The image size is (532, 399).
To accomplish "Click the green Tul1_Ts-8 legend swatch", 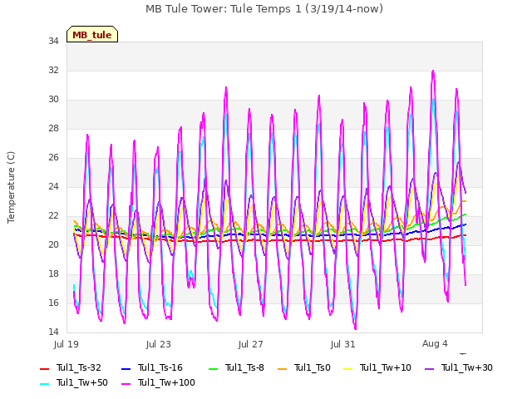I will pyautogui.click(x=213, y=368).
